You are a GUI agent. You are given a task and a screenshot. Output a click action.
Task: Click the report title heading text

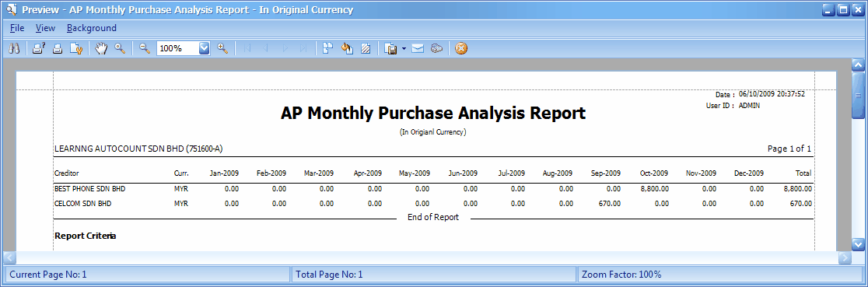click(433, 113)
